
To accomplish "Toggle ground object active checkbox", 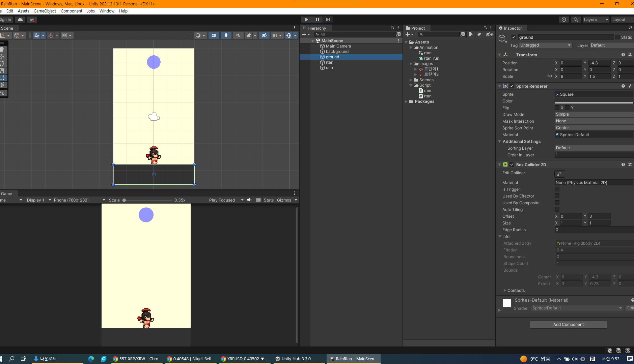I will click(514, 37).
